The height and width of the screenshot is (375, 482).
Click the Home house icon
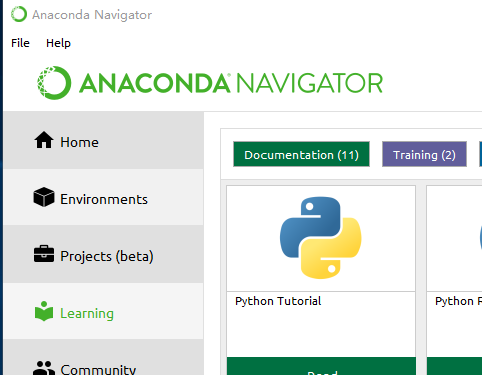(44, 140)
